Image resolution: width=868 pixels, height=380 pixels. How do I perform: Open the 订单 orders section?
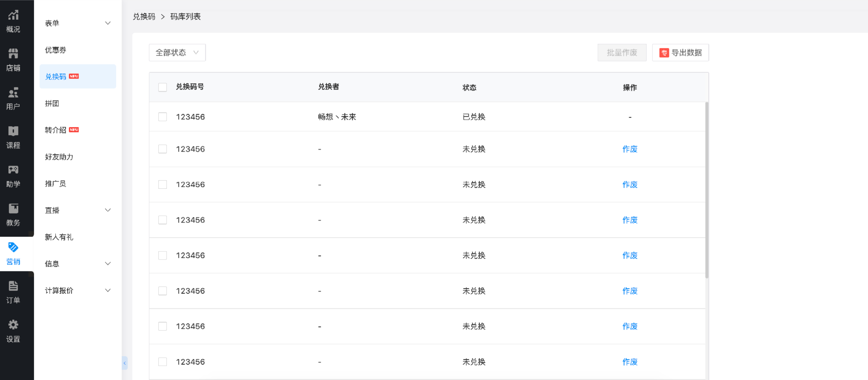13,293
